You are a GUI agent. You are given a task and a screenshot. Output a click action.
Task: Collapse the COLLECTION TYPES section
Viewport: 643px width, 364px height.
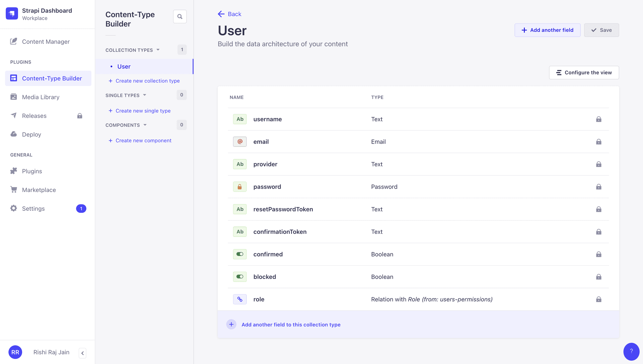157,50
